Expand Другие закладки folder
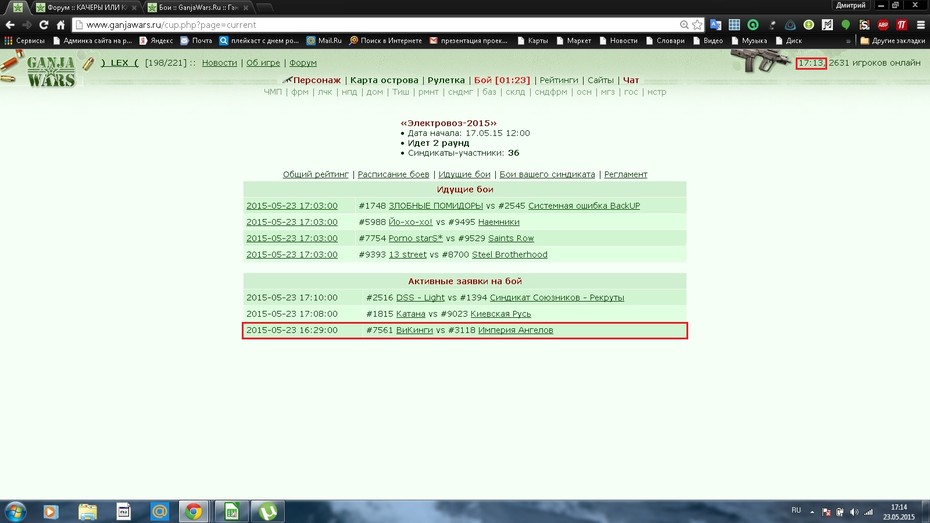This screenshot has height=523, width=930. pyautogui.click(x=893, y=41)
